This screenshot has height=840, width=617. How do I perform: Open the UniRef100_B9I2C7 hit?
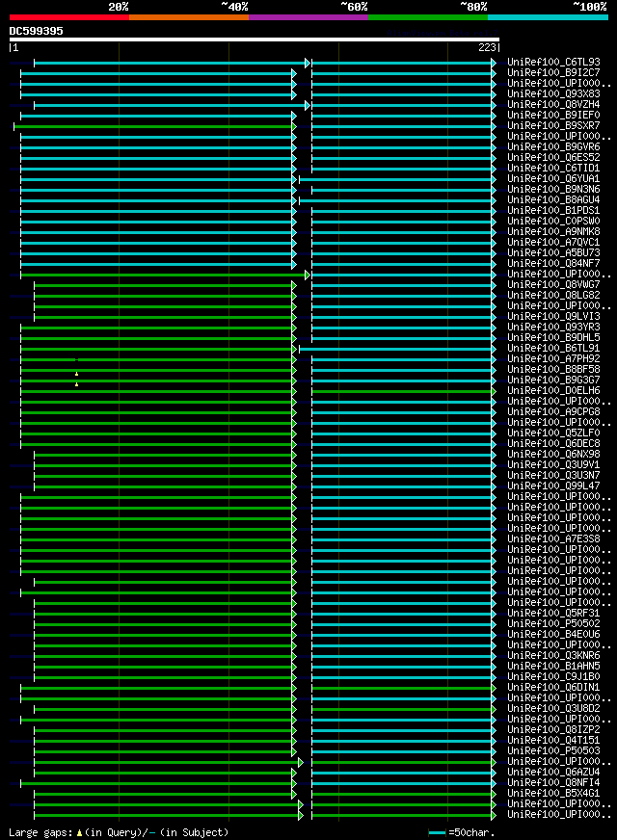553,72
